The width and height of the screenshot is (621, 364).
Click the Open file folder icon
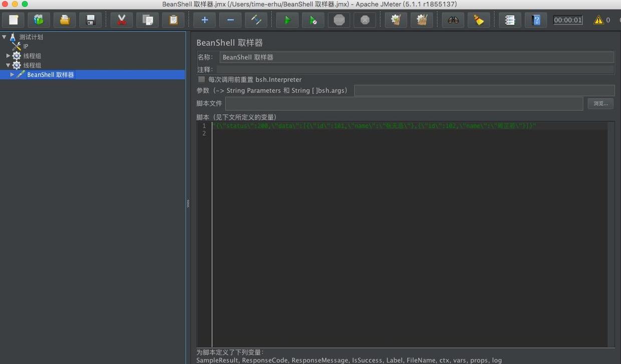click(65, 20)
